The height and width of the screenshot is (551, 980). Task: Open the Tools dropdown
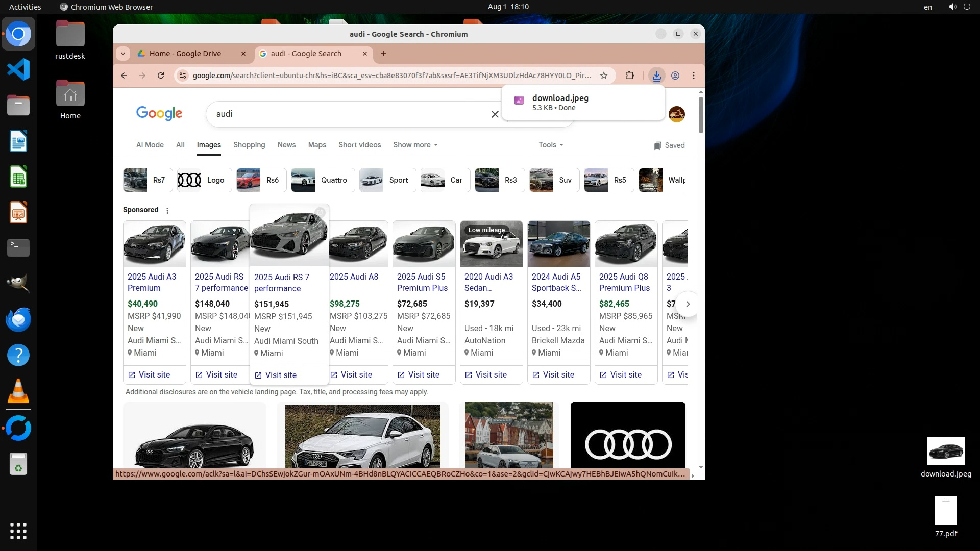tap(550, 145)
